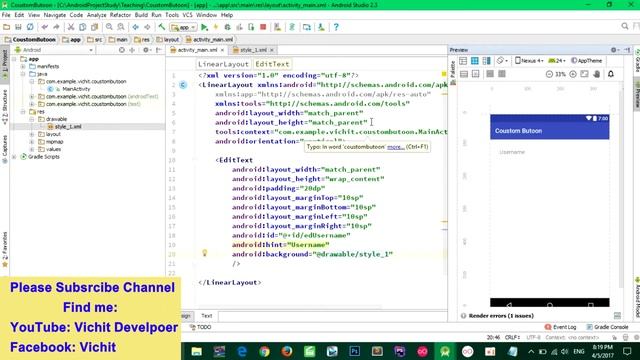Image resolution: width=640 pixels, height=360 pixels.
Task: Open the File menu
Action: coord(6,15)
